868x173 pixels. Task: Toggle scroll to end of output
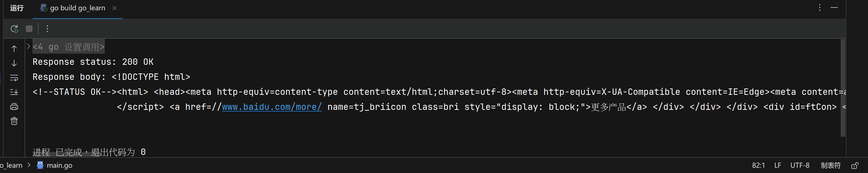(14, 92)
